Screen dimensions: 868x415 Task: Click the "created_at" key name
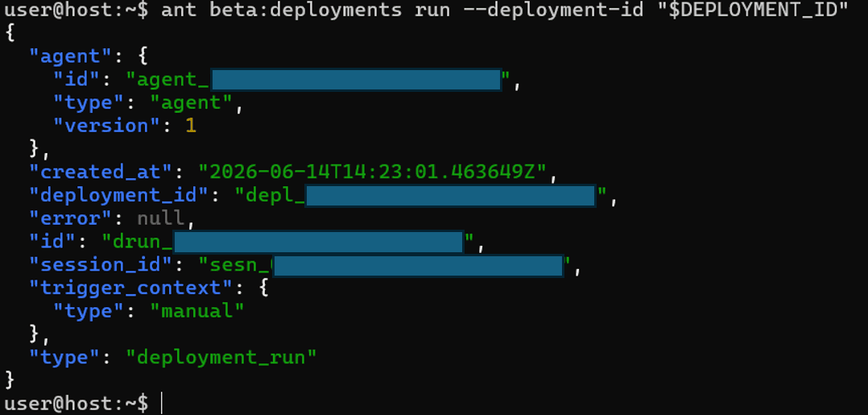point(101,172)
